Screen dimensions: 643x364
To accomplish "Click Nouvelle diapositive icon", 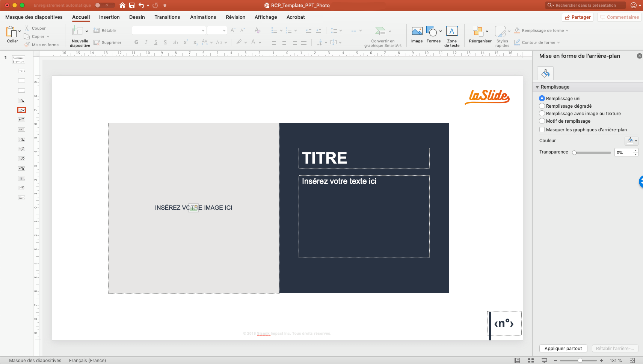I will coord(77,31).
